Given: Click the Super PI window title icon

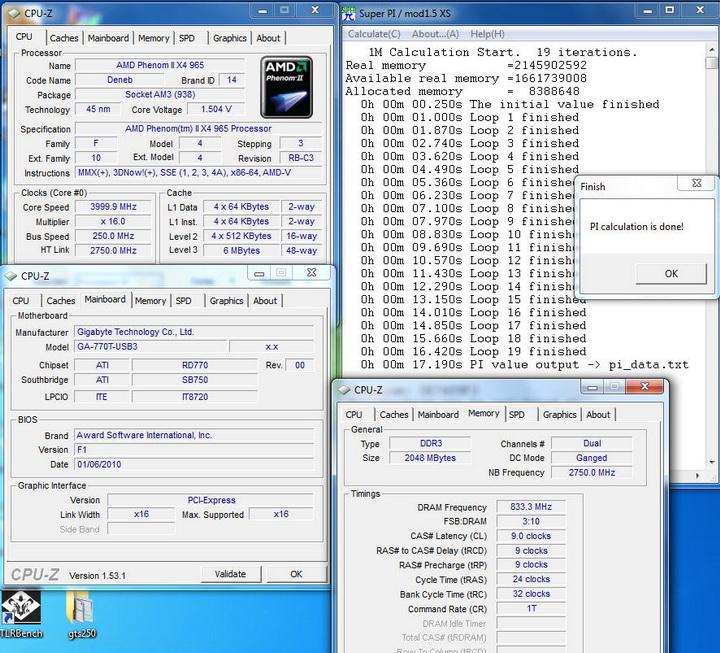Looking at the screenshot, I should (349, 13).
